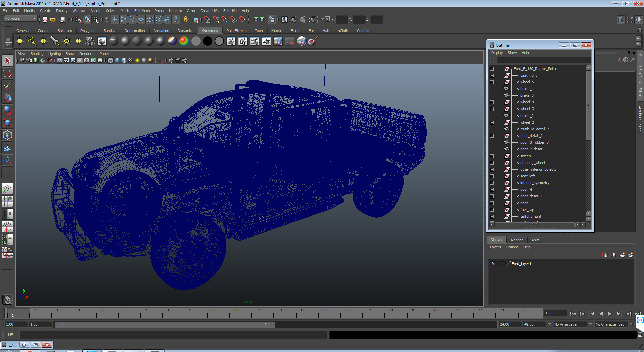Click the range slider bar
The width and height of the screenshot is (644, 352).
165,325
